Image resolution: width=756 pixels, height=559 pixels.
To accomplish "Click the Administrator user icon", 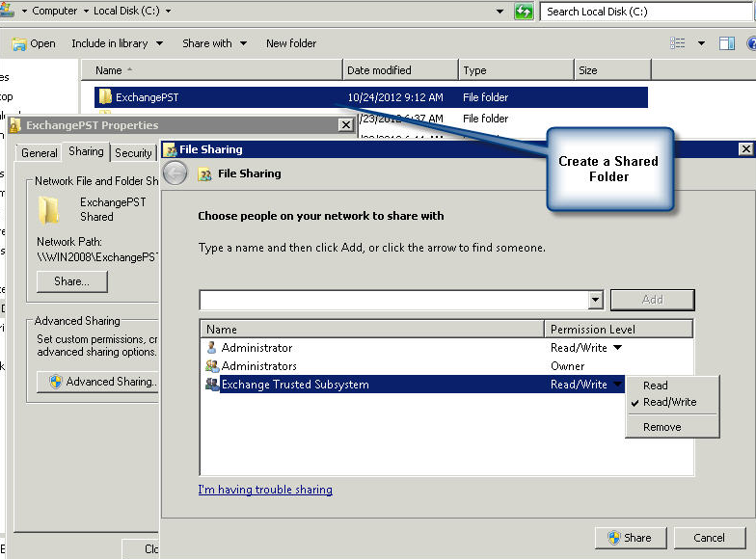I will [211, 348].
